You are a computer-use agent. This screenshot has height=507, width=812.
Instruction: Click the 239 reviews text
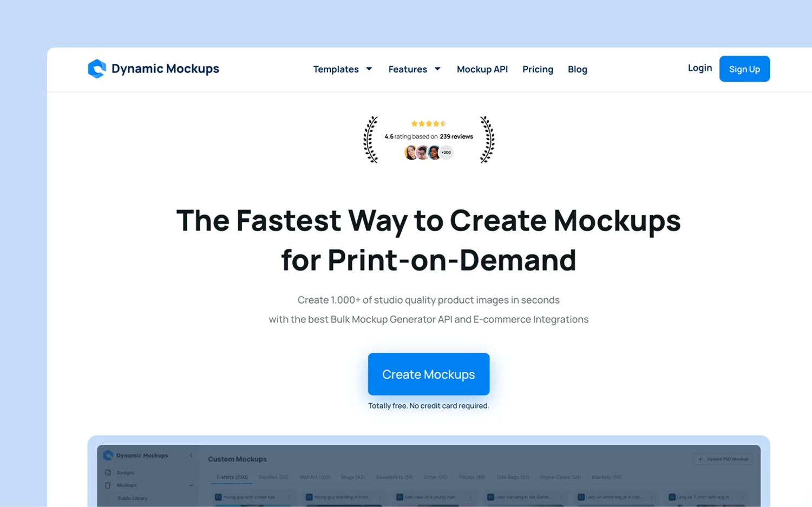coord(456,136)
